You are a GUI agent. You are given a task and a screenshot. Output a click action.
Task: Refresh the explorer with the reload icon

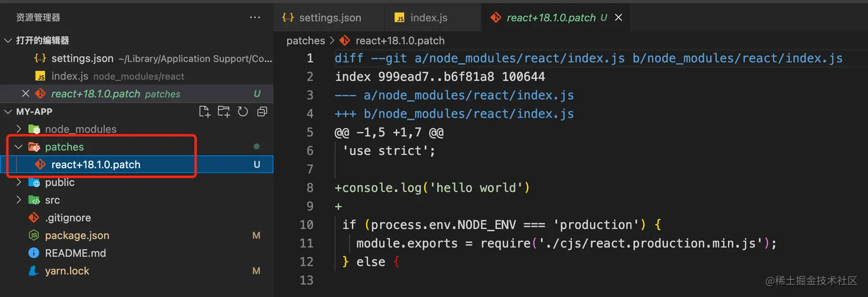243,111
